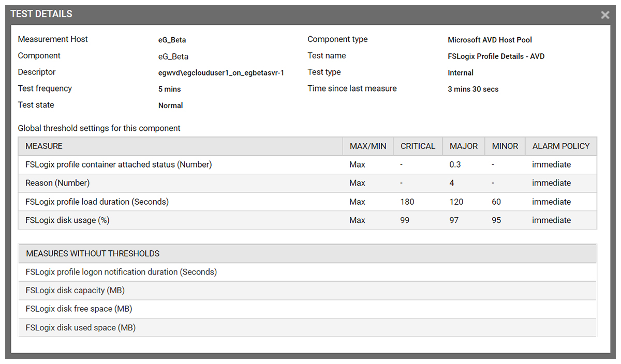Image resolution: width=621 pixels, height=364 pixels.
Task: Click the Descriptor label
Action: coord(37,72)
